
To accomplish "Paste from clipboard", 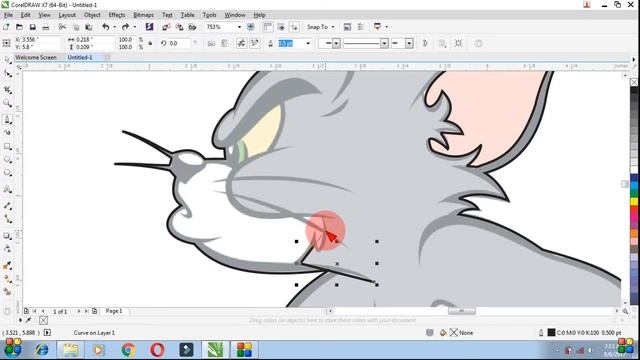I will click(89, 27).
